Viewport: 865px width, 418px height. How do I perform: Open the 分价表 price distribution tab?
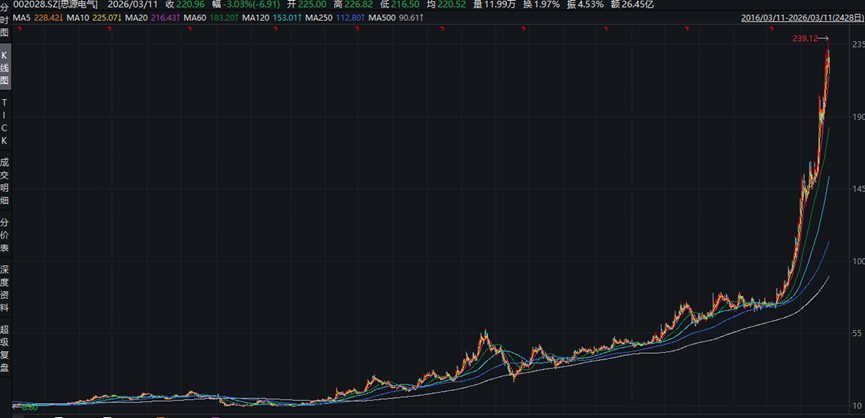(x=5, y=234)
